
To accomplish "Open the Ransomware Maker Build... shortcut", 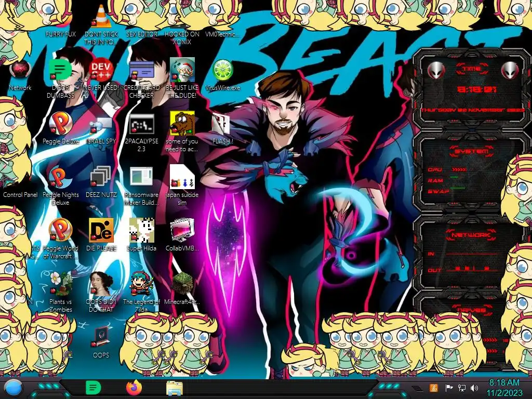I will tap(141, 177).
